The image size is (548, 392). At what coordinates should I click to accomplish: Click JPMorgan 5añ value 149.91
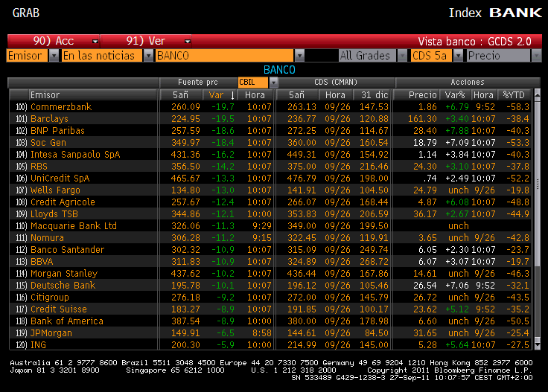[185, 332]
